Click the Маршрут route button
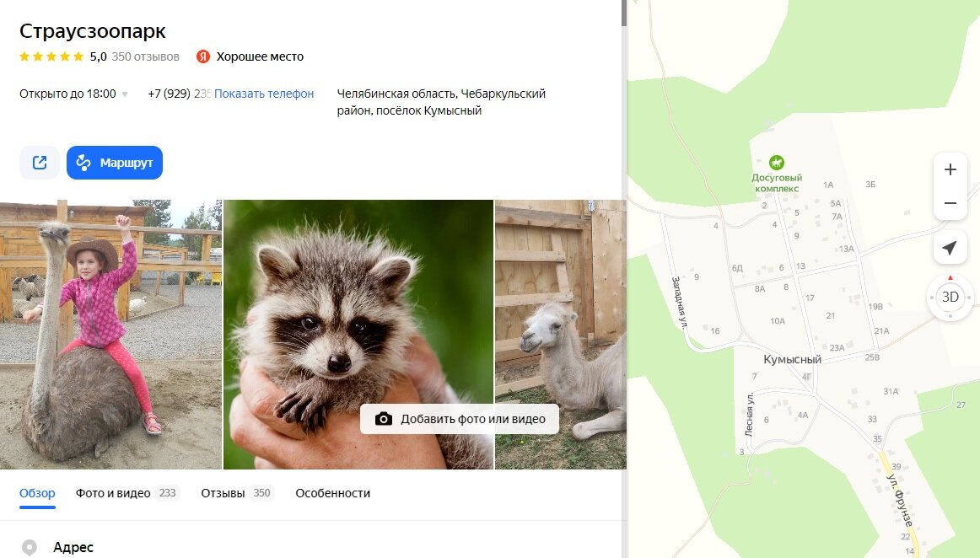Image resolution: width=980 pixels, height=558 pixels. (115, 163)
